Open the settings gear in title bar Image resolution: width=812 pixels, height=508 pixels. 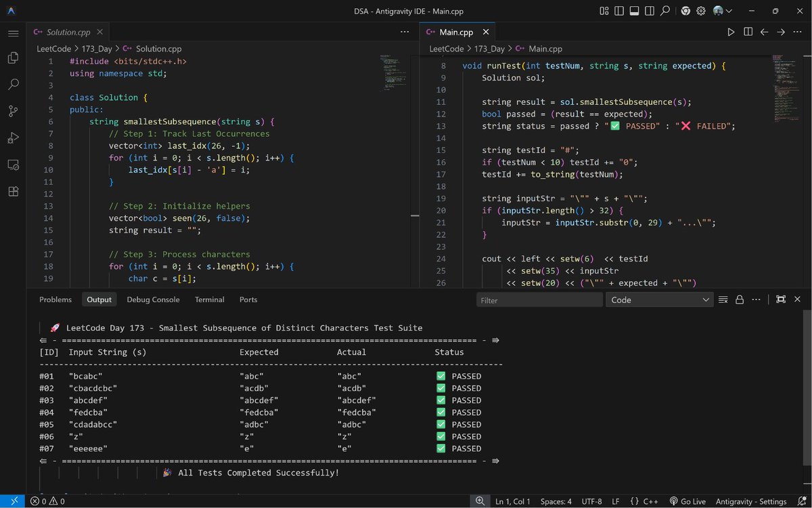(x=701, y=11)
